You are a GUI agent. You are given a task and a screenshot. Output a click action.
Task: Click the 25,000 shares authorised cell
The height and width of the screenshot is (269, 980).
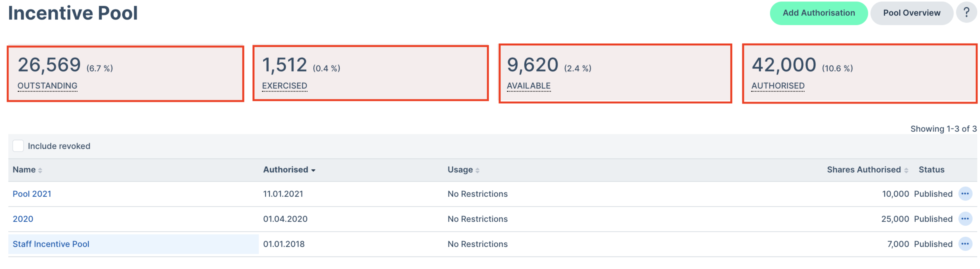click(x=895, y=219)
